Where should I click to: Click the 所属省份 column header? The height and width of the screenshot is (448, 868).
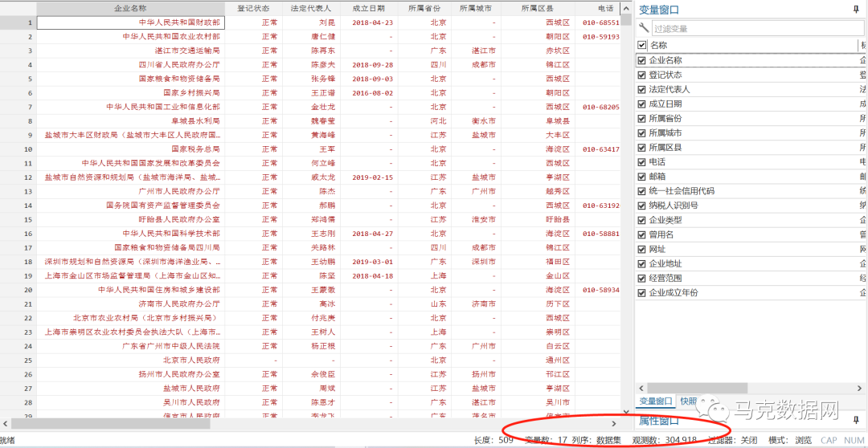coord(424,8)
